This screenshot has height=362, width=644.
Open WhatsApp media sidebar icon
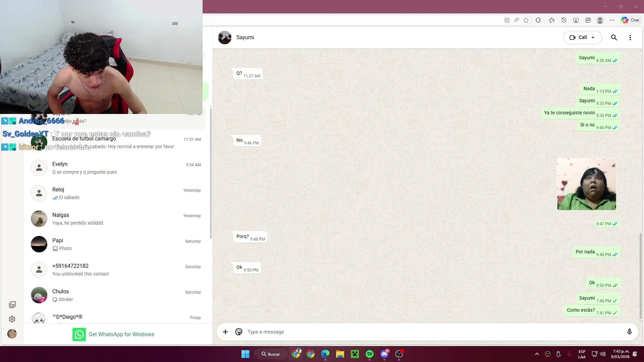tap(12, 305)
